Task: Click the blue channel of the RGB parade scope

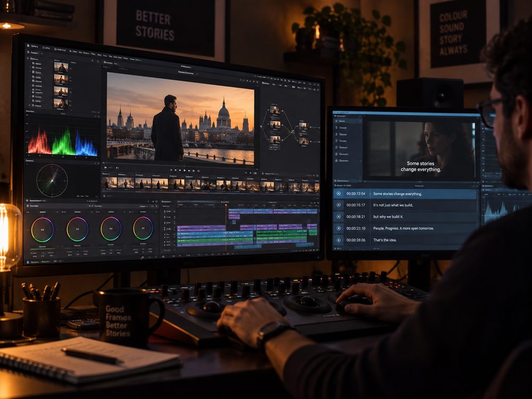Action: coord(86,144)
